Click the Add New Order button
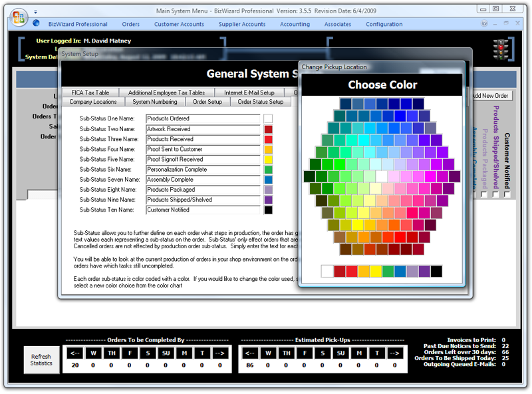 point(491,96)
